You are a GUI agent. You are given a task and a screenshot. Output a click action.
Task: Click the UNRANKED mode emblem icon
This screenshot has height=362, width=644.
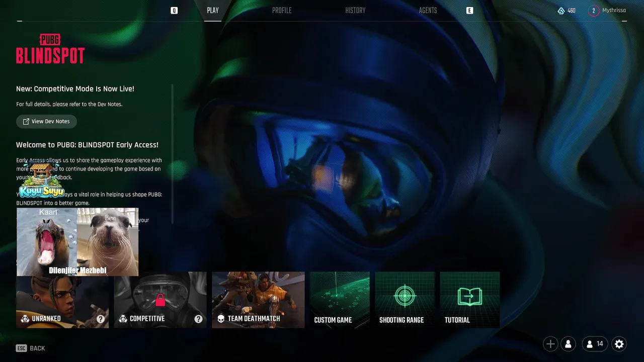pyautogui.click(x=25, y=319)
